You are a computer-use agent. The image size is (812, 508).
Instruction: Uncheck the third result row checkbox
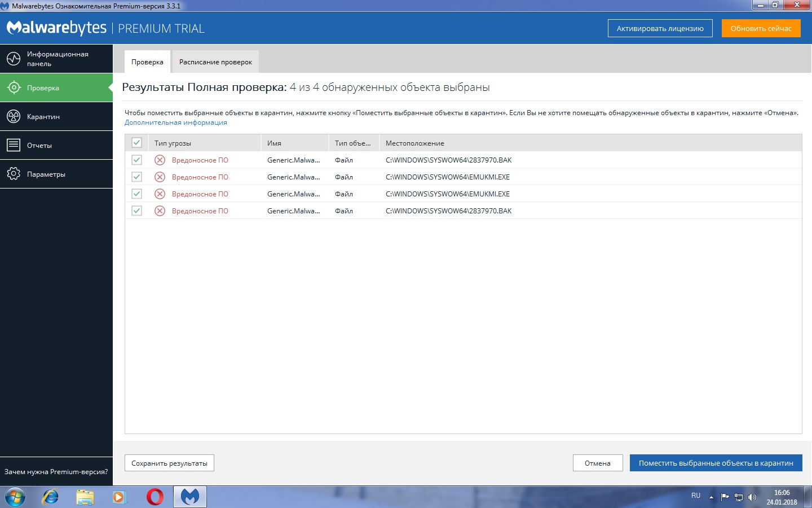(136, 194)
